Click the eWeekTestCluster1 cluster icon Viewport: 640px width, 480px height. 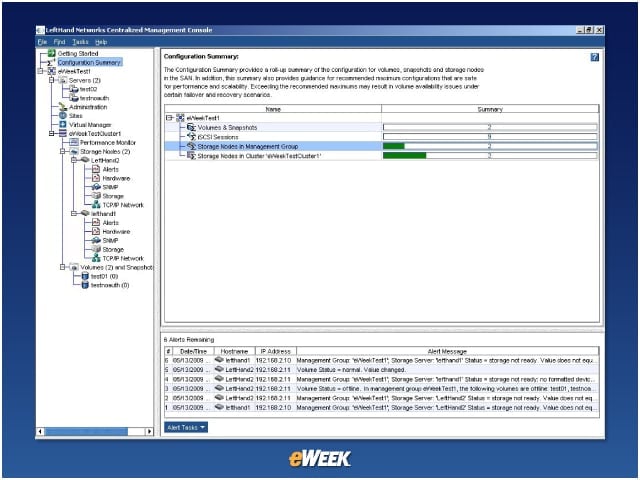point(63,133)
